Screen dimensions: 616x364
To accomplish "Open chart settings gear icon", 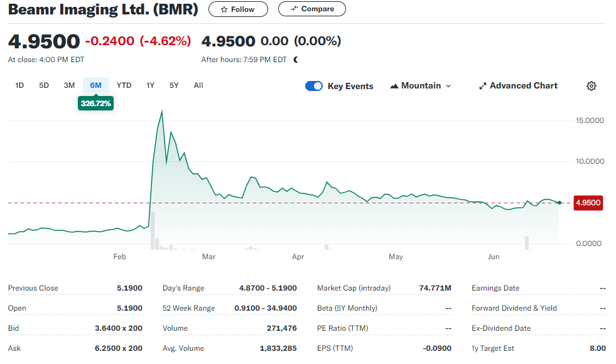I will tap(592, 86).
